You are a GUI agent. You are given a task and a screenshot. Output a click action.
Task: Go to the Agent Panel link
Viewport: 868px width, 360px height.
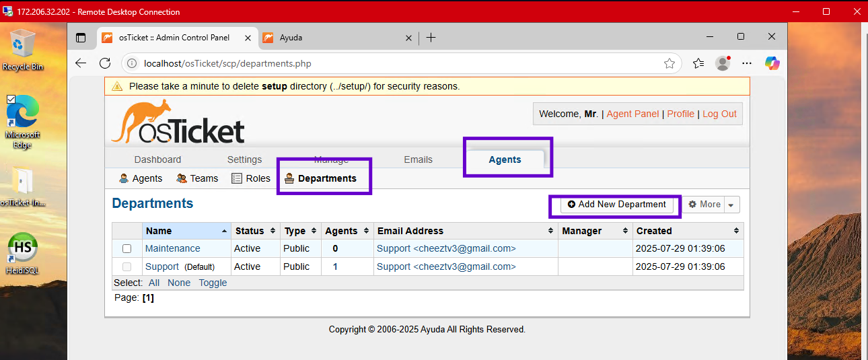tap(632, 114)
